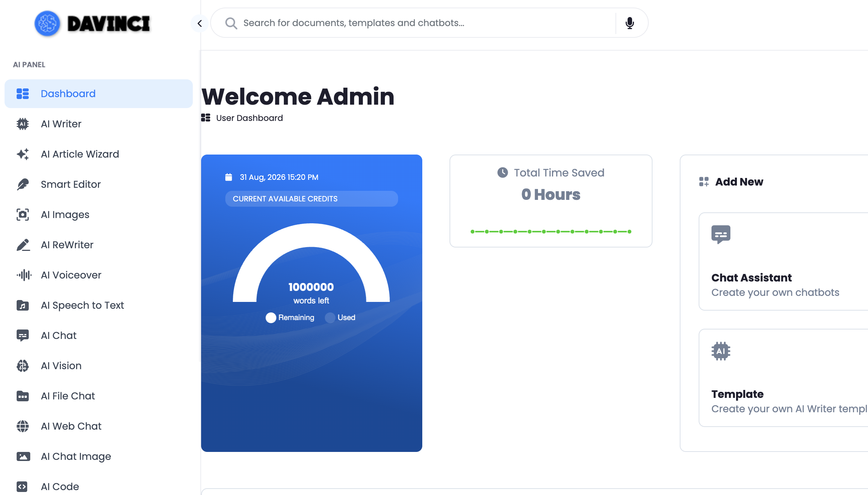Open the AI Chat label
868x495 pixels.
click(59, 336)
